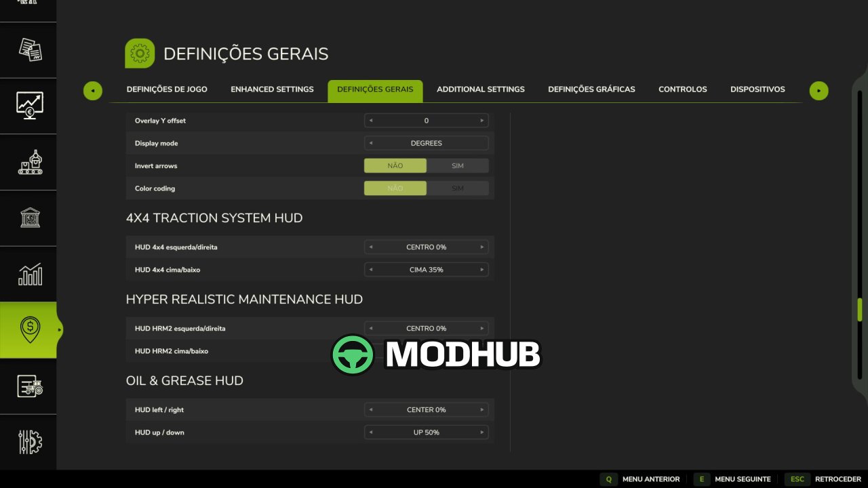Go back HUD up / down value
The image size is (868, 488).
coord(370,432)
